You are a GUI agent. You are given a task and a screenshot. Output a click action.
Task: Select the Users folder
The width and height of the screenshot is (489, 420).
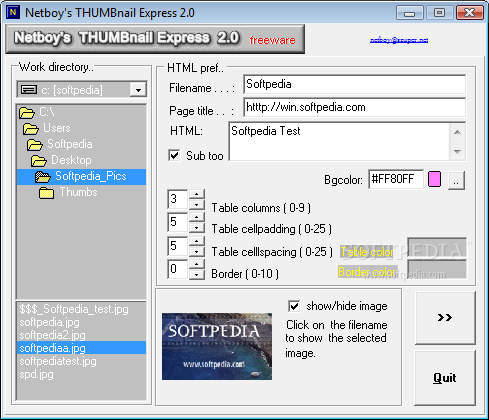pyautogui.click(x=81, y=128)
